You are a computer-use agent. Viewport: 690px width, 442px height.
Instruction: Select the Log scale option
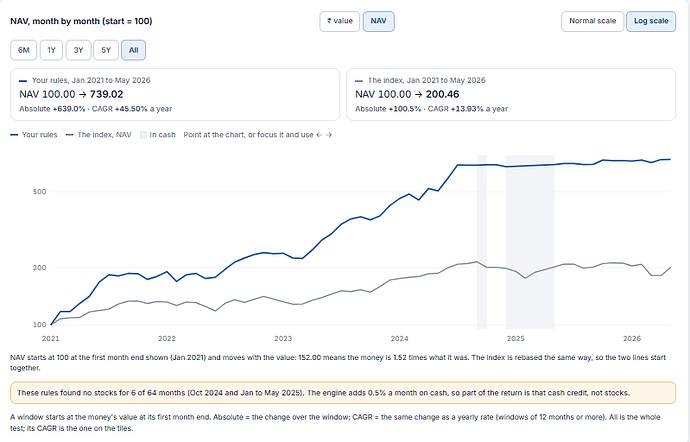coord(651,21)
